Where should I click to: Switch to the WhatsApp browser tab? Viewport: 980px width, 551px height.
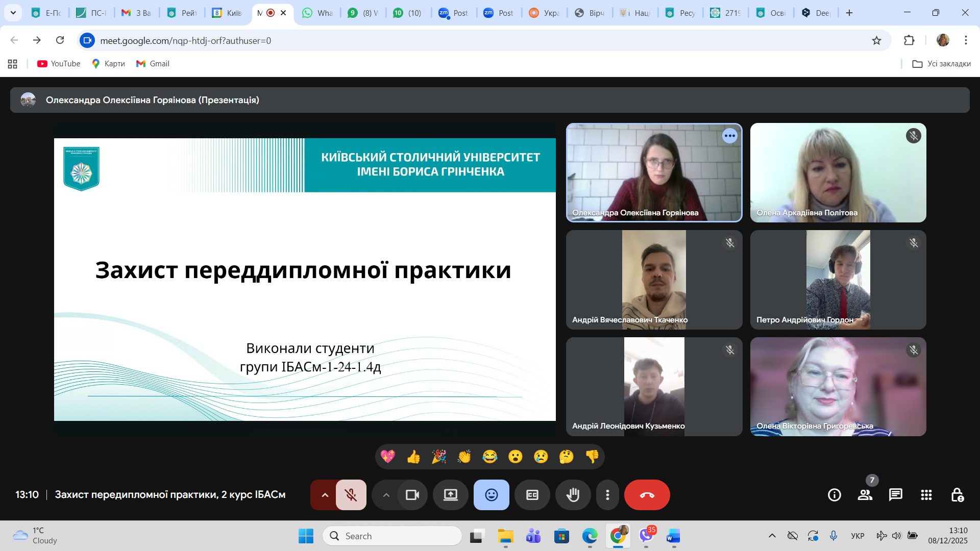[x=317, y=13]
